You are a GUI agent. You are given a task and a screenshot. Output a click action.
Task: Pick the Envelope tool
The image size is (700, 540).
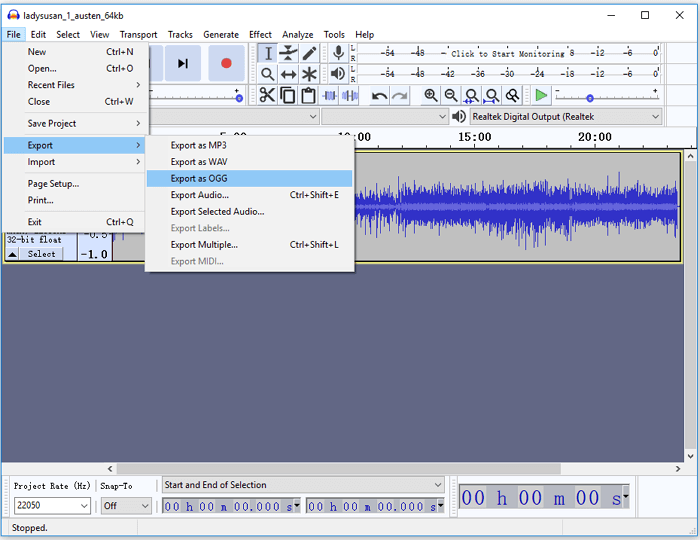pos(289,53)
